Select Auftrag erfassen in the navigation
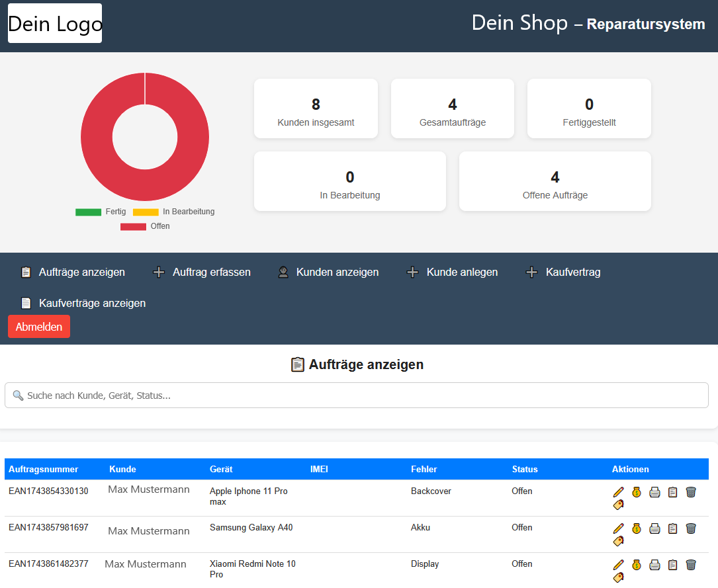This screenshot has height=588, width=718. (202, 273)
